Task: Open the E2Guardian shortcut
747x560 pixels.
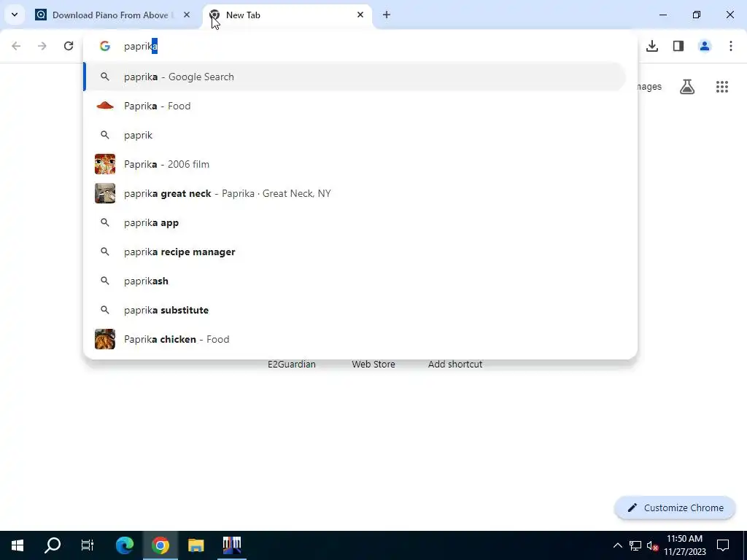Action: pyautogui.click(x=292, y=365)
